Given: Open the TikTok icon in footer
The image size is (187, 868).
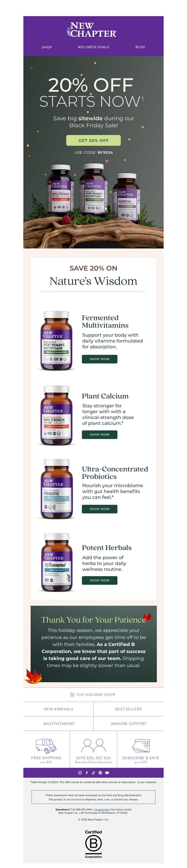Looking at the screenshot, I should click(93, 773).
